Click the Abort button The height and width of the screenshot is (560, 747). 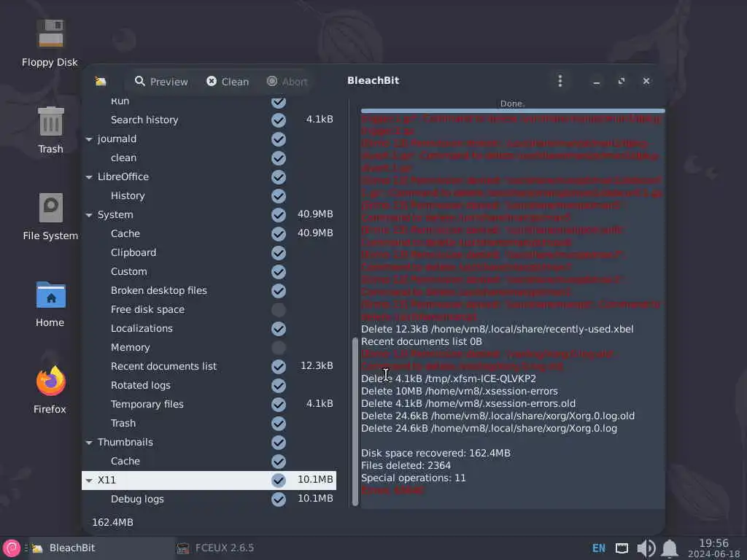[287, 82]
